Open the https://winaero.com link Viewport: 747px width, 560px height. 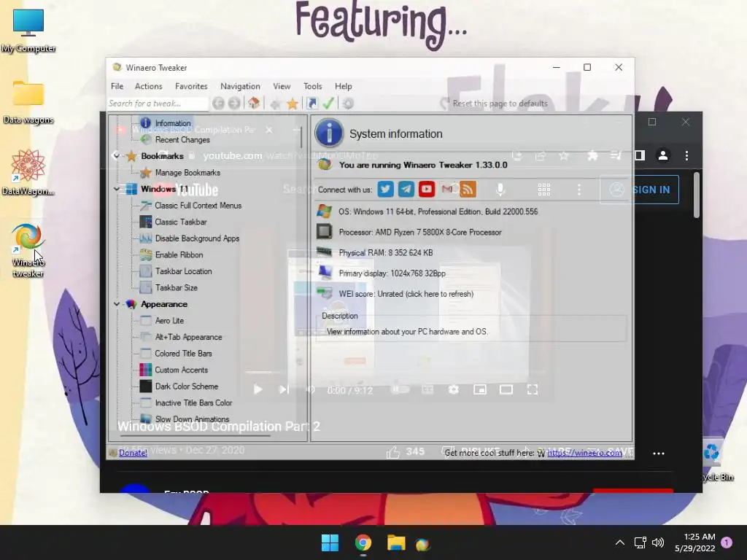pos(584,453)
